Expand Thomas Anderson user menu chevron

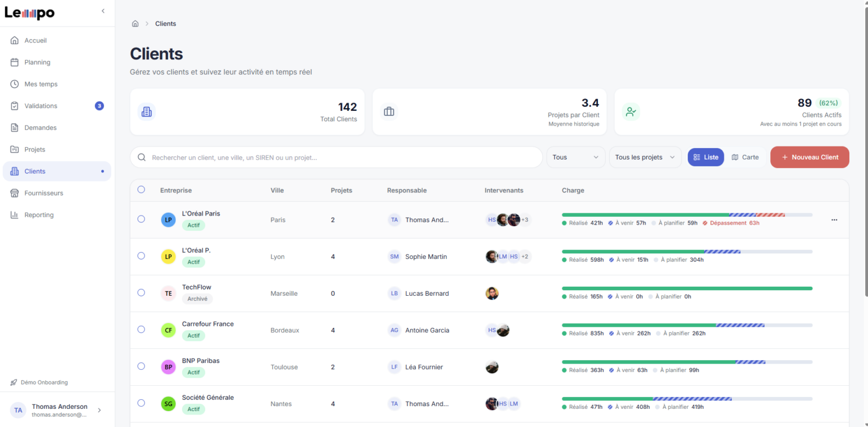click(x=99, y=410)
